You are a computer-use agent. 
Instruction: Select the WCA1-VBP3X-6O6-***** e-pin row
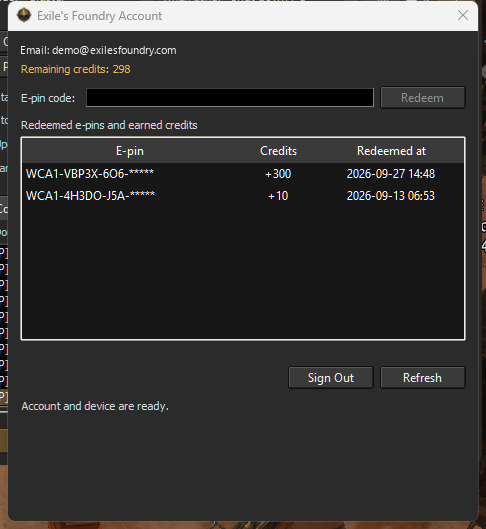pyautogui.click(x=243, y=174)
